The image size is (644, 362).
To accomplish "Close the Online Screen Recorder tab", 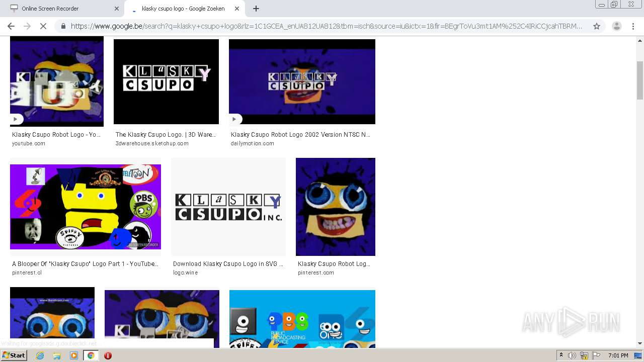I will coord(117,9).
